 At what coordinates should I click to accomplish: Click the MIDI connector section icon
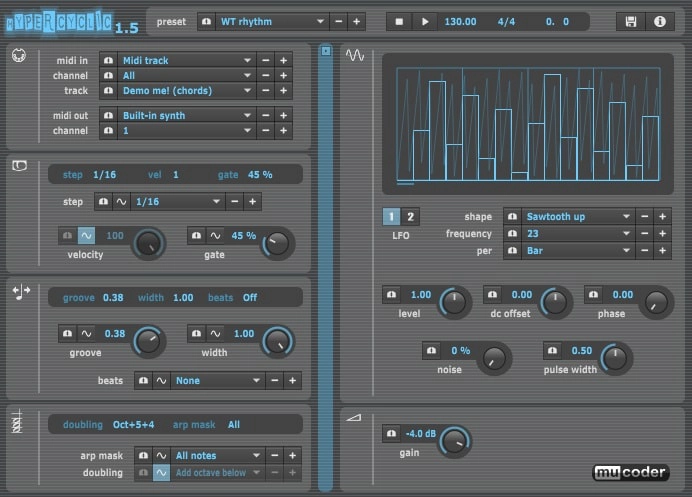(x=19, y=56)
